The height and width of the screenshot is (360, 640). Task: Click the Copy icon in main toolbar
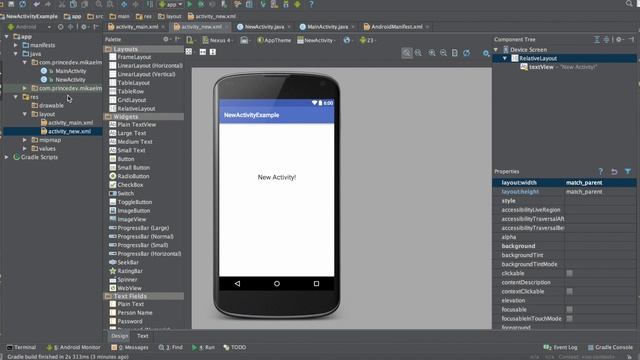pos(73,4)
